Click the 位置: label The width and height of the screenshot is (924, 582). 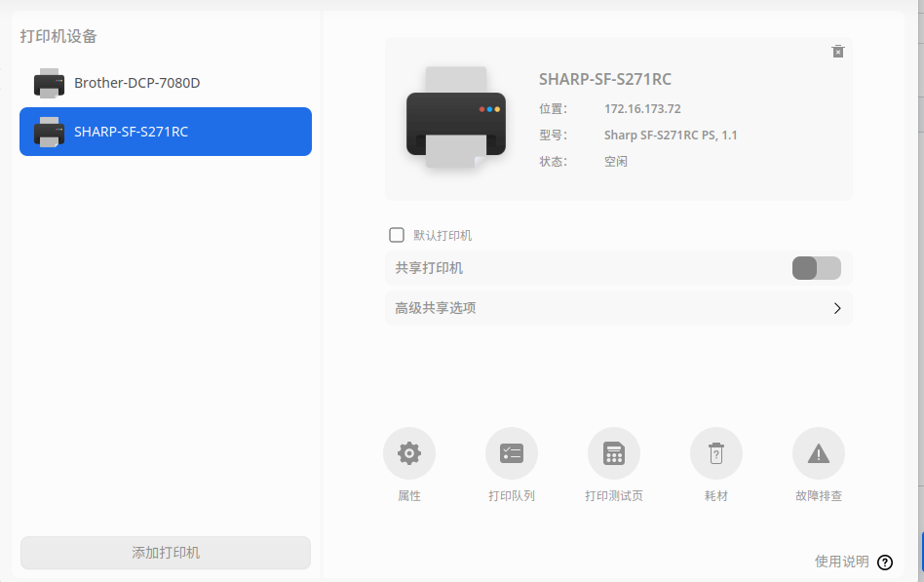tap(554, 109)
